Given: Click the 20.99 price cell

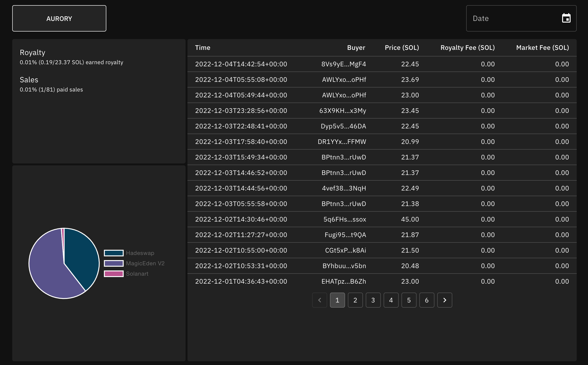Looking at the screenshot, I should 410,142.
